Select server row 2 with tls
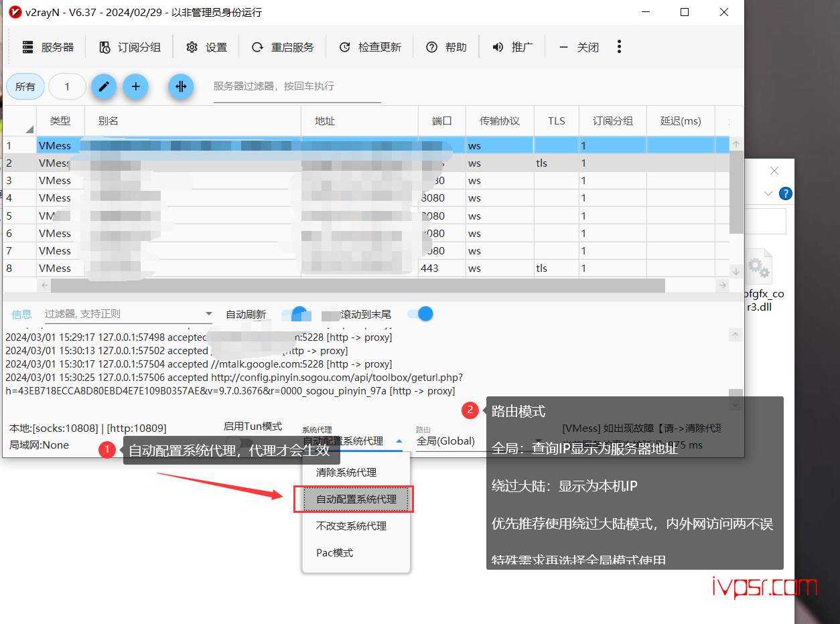This screenshot has height=624, width=840. (x=366, y=163)
